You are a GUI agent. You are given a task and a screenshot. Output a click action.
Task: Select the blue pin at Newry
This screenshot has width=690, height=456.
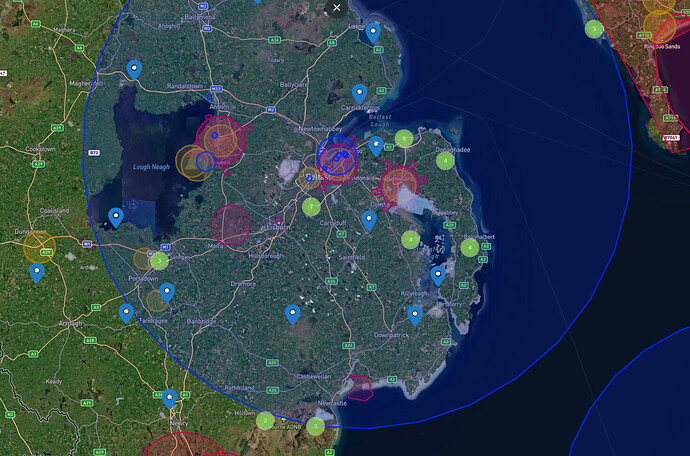tap(170, 399)
